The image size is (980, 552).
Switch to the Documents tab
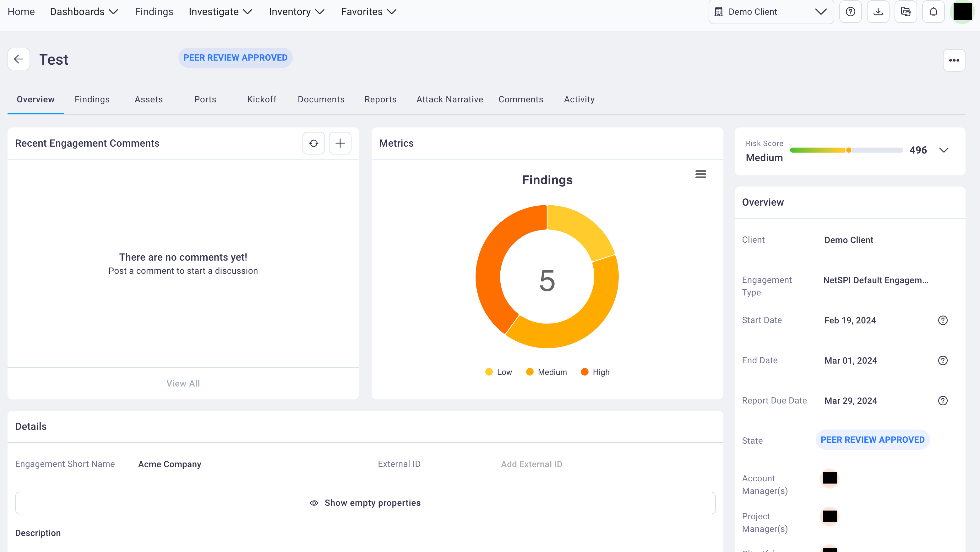(x=321, y=99)
